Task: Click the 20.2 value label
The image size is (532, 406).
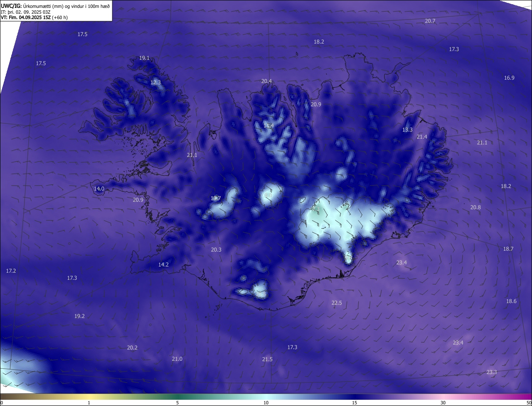Action: point(132,347)
